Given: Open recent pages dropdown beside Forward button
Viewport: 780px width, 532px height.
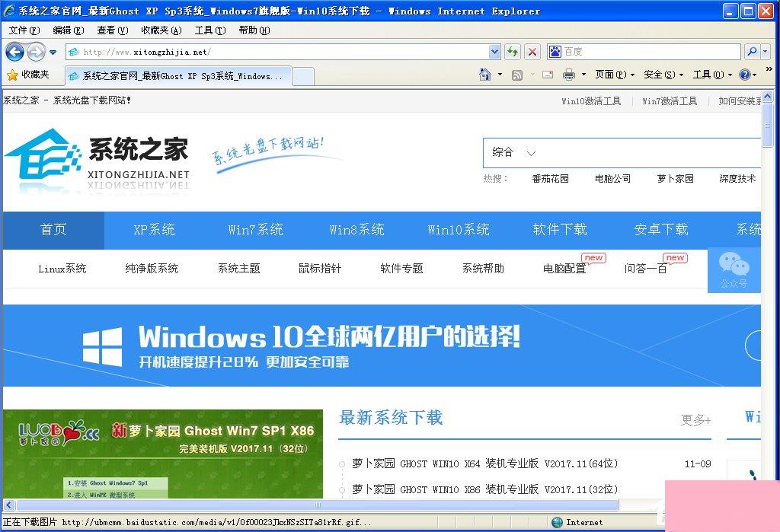Looking at the screenshot, I should (x=53, y=52).
